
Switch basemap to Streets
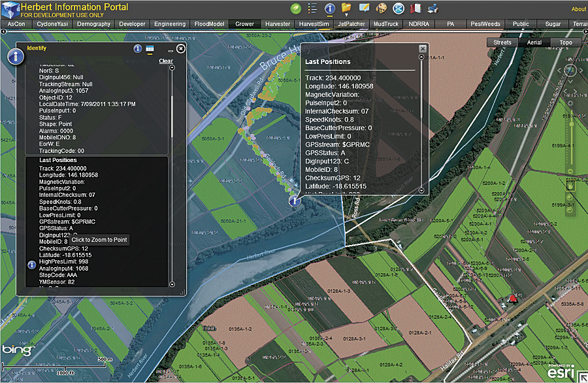pos(502,42)
